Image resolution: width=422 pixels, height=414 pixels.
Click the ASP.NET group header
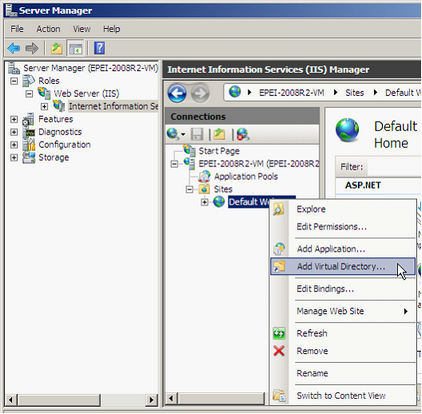pos(363,185)
